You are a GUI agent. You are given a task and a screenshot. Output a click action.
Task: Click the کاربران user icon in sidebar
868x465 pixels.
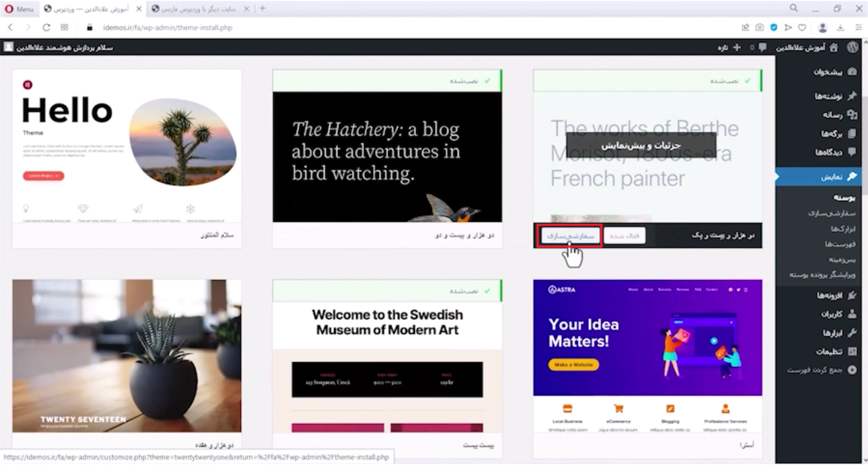[x=852, y=314]
